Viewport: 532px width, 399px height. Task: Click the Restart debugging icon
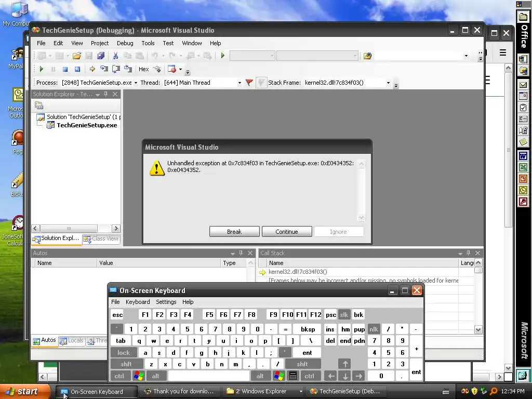(x=77, y=69)
